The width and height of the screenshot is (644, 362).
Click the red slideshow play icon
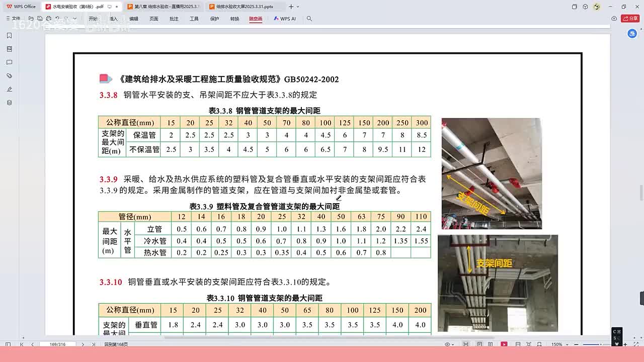coord(504,344)
